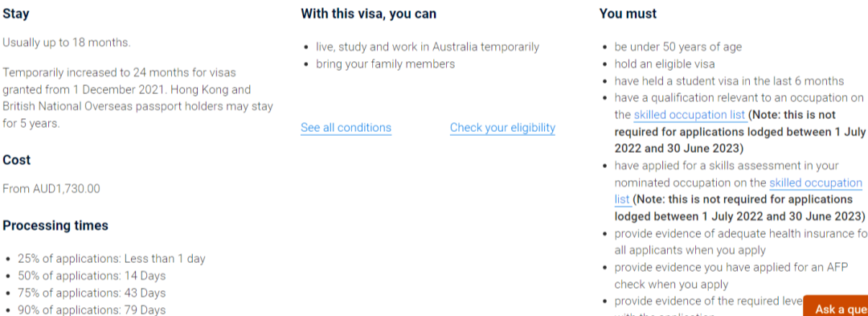Image resolution: width=868 pixels, height=316 pixels.
Task: Click the Stay heading
Action: (x=16, y=14)
